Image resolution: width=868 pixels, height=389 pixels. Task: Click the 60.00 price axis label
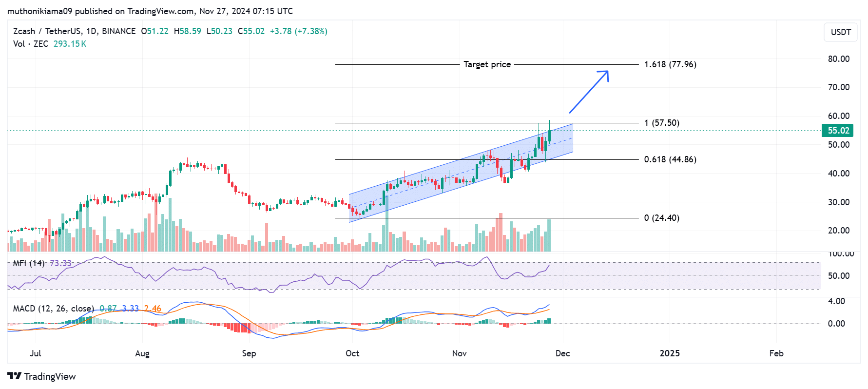839,116
